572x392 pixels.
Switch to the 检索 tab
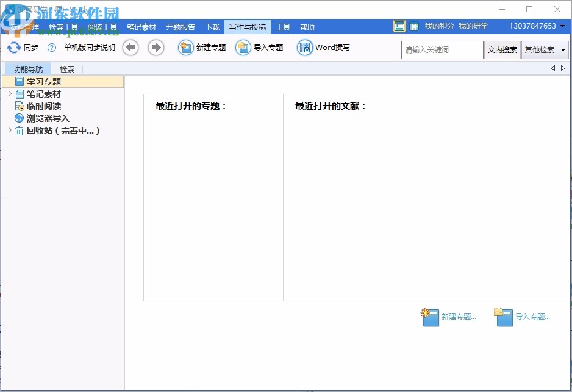pos(66,69)
